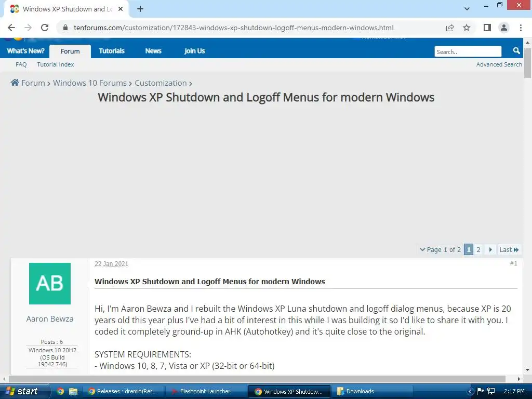Click the browser forward arrow
This screenshot has width=532, height=399.
tap(28, 28)
